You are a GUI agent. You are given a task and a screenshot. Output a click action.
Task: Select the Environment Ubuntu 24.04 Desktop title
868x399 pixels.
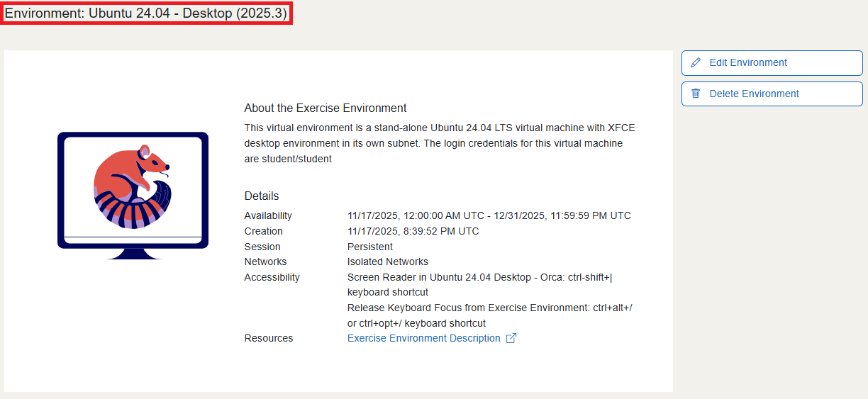[x=146, y=13]
